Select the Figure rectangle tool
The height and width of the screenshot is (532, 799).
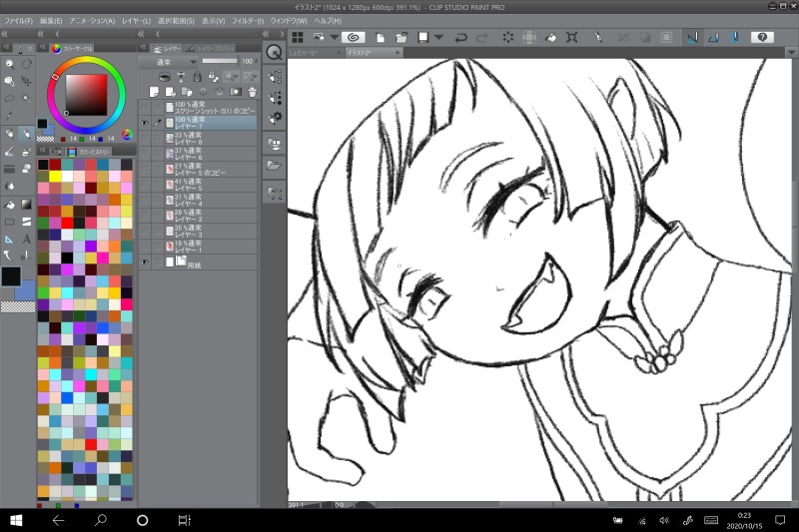[x=9, y=222]
